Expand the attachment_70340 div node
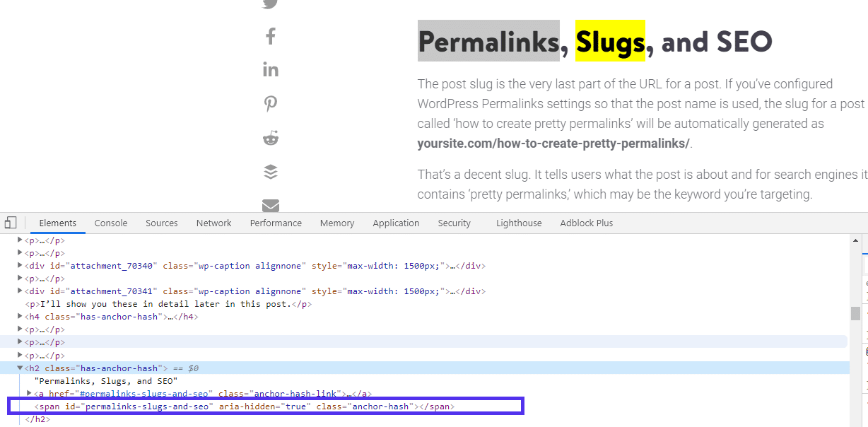The image size is (868, 427). (20, 266)
